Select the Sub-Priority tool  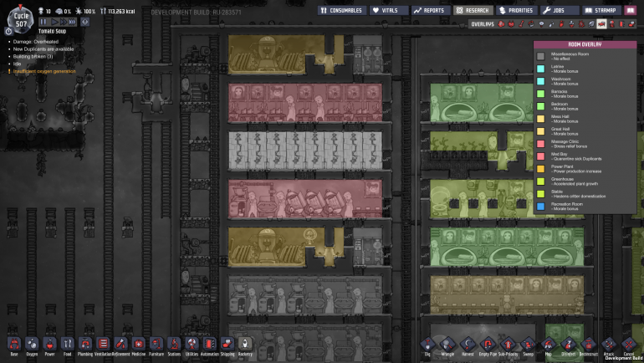(508, 345)
